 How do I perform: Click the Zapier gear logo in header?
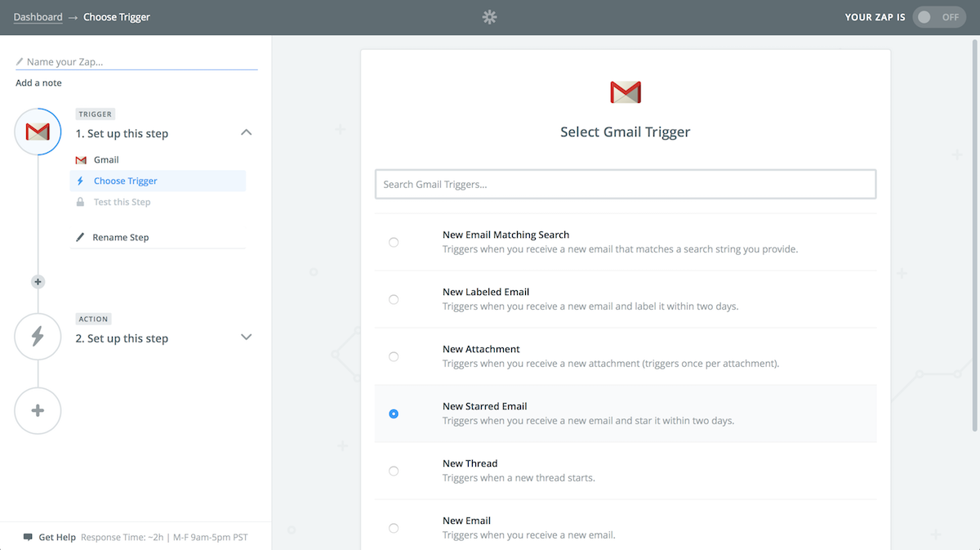pos(489,16)
